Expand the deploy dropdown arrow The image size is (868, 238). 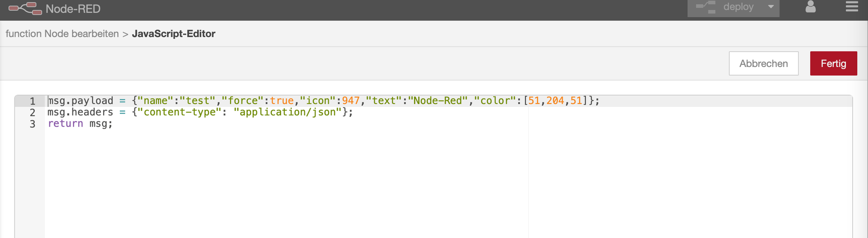point(771,7)
